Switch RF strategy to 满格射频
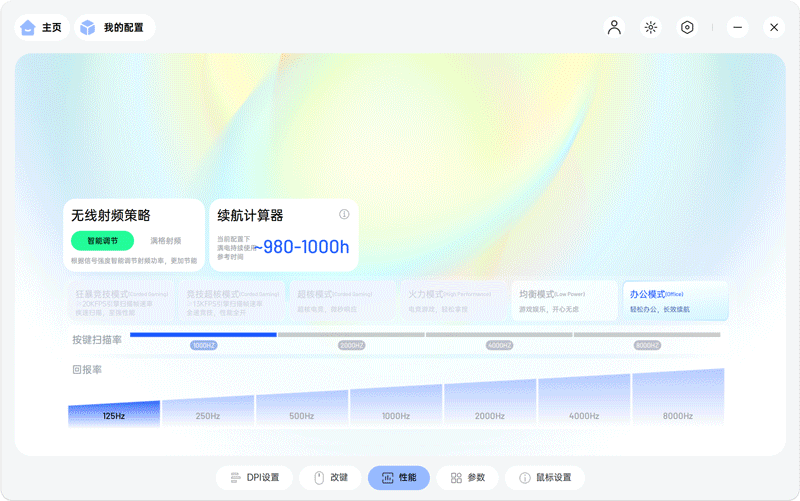Screen dimensions: 800x501 (x=166, y=241)
